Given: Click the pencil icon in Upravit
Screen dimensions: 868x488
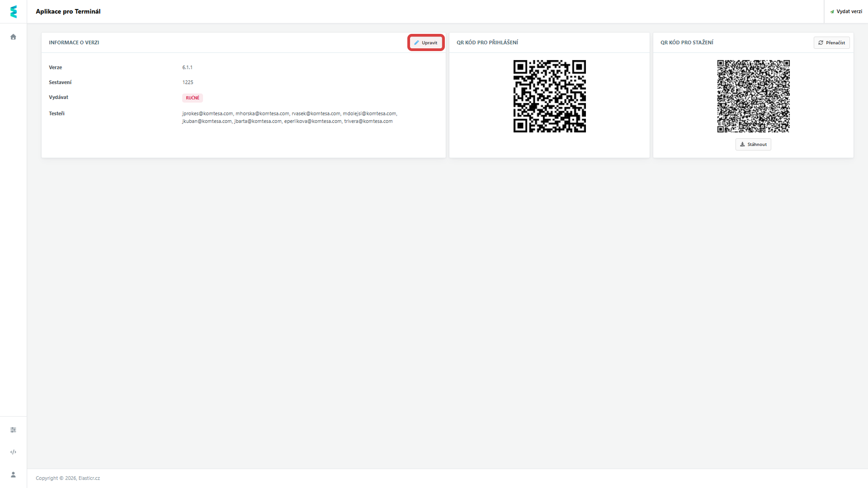Looking at the screenshot, I should pyautogui.click(x=416, y=43).
